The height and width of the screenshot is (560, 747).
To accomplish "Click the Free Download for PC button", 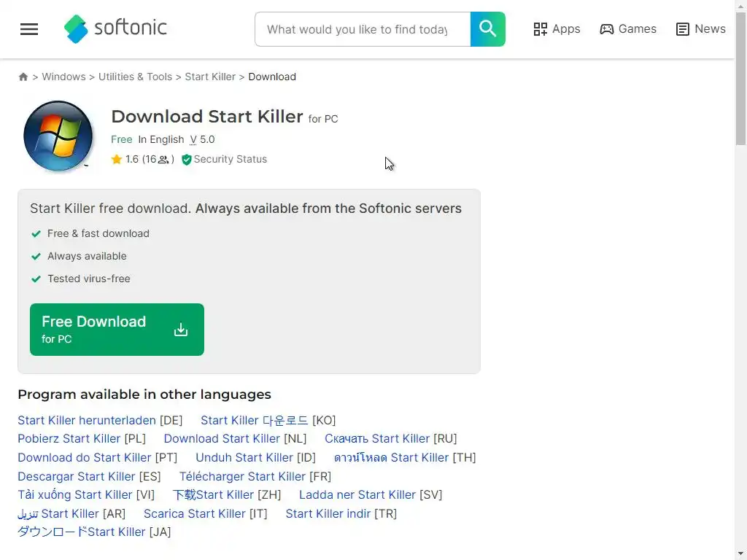I will [x=117, y=330].
